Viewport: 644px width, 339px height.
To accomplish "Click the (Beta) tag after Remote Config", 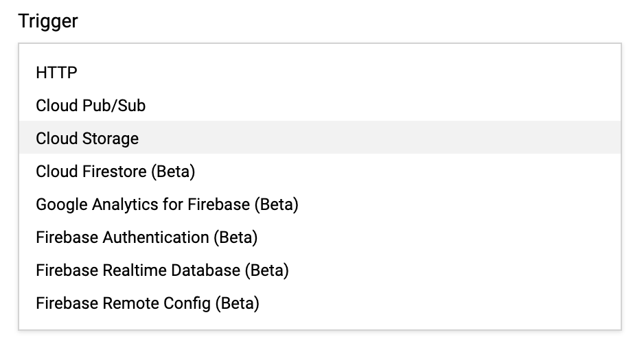I will click(237, 303).
